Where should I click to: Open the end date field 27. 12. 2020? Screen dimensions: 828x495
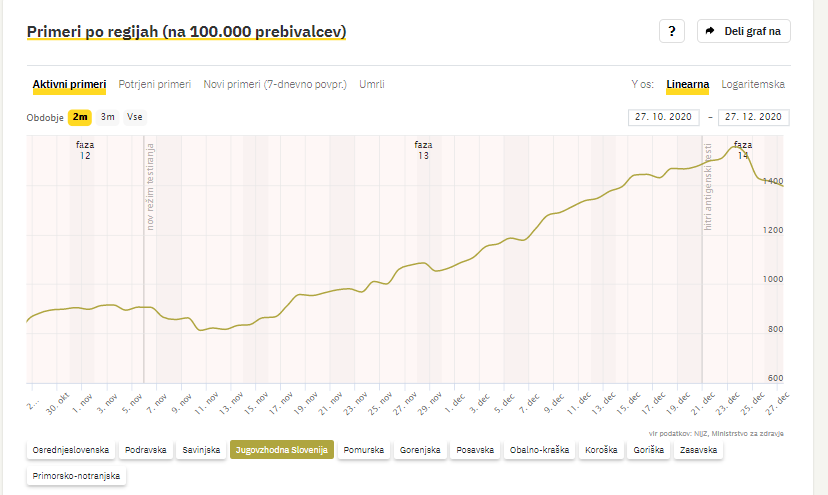pos(754,117)
